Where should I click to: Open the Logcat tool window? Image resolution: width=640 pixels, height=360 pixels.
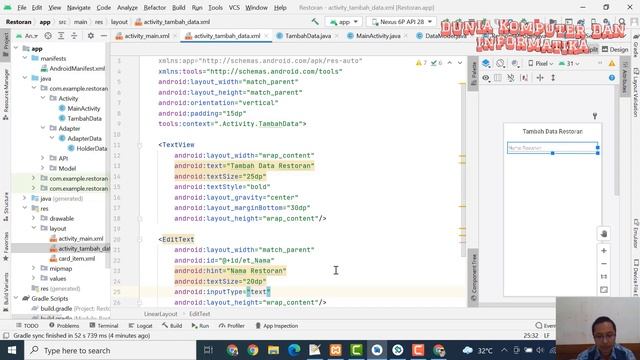140,326
